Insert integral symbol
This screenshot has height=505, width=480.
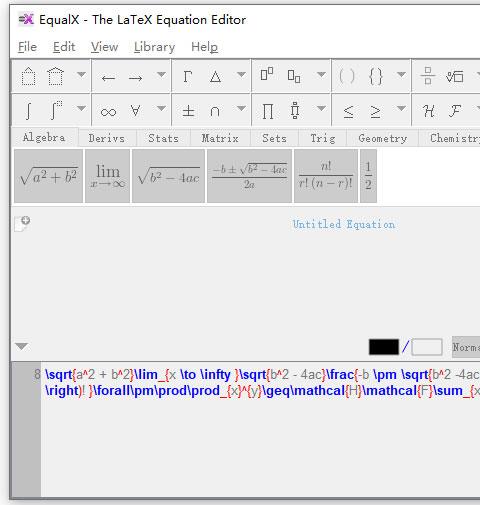tap(28, 111)
